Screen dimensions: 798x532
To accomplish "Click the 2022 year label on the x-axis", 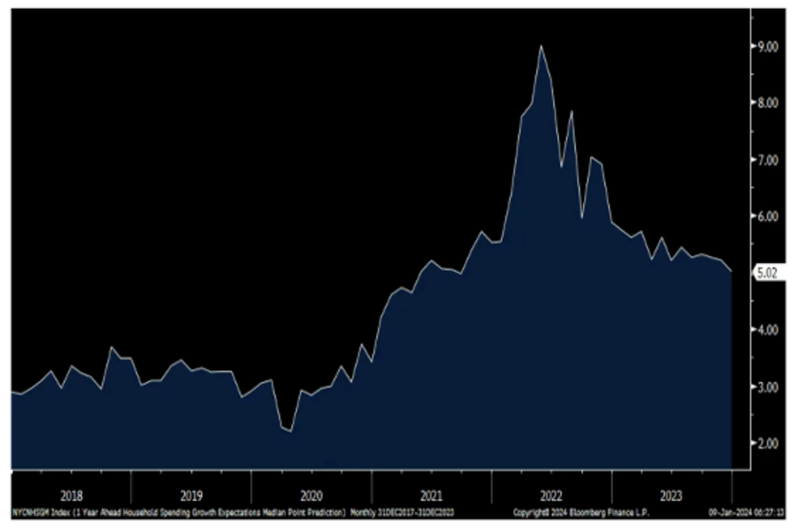I will tap(551, 495).
